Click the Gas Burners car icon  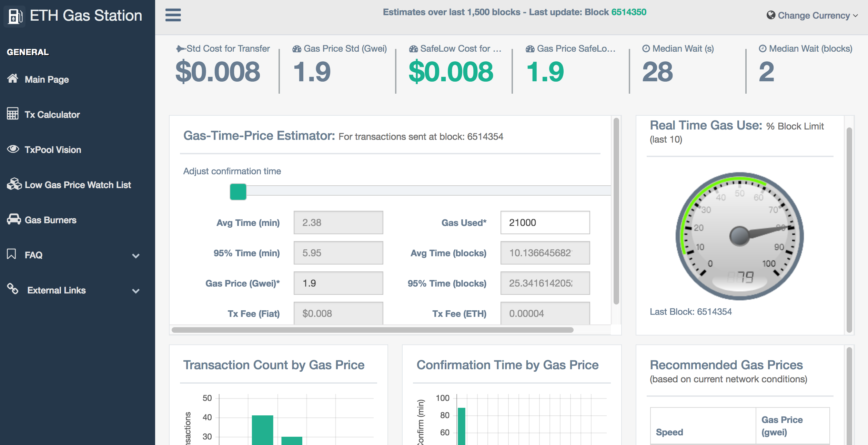click(14, 219)
